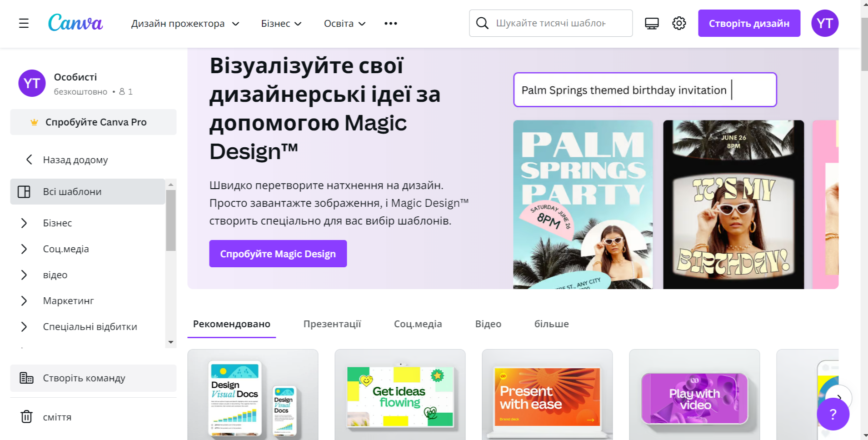Switch to the Презентації tab
The height and width of the screenshot is (440, 868).
(332, 324)
